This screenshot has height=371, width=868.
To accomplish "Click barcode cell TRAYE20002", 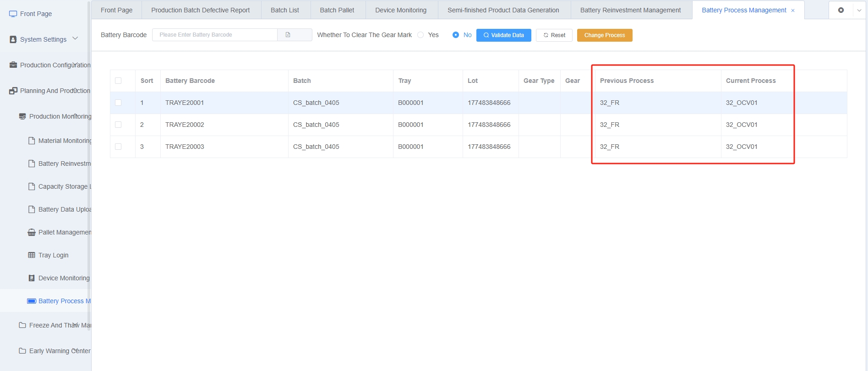I will click(185, 125).
